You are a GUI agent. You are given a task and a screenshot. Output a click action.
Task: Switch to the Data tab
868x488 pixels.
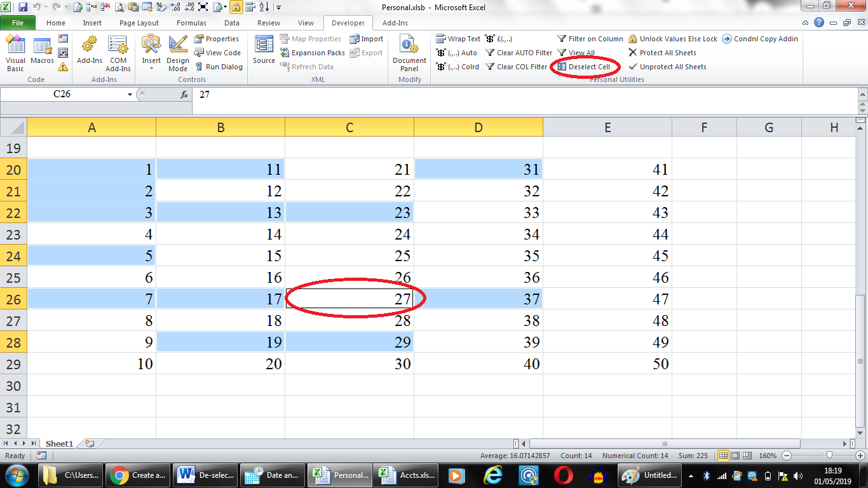pos(232,23)
